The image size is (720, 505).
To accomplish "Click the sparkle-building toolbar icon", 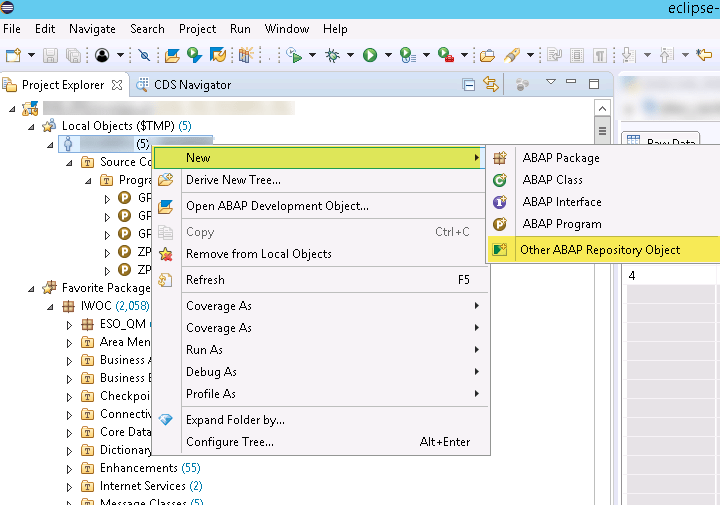I will coord(246,56).
